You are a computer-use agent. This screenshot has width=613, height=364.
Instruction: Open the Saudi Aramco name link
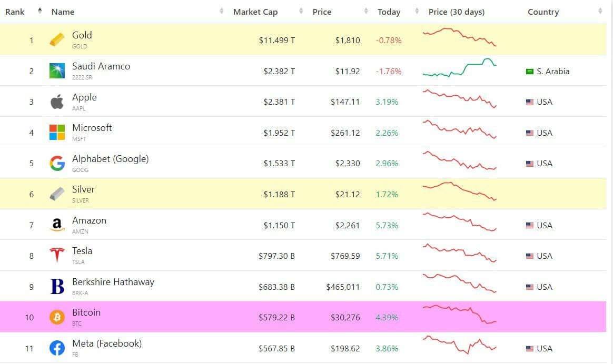(101, 66)
